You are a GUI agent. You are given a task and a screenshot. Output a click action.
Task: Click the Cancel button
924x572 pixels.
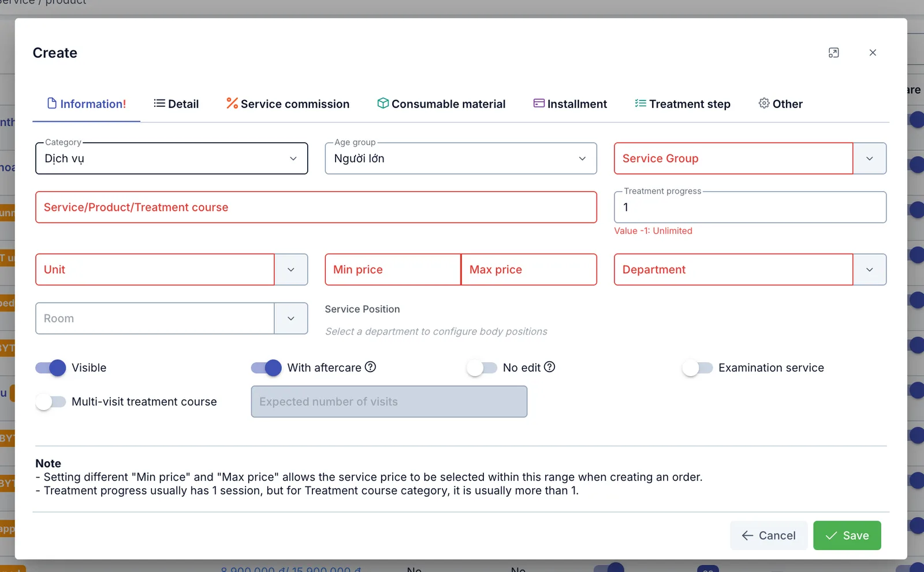[769, 536]
